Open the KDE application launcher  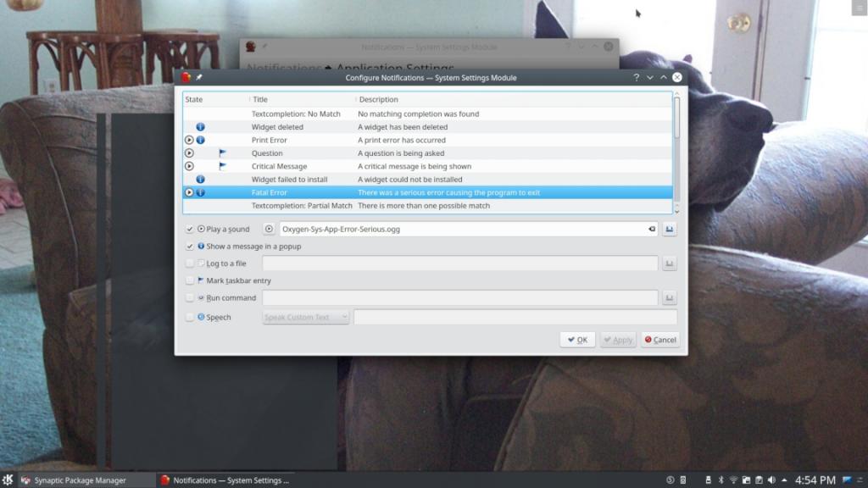8,480
